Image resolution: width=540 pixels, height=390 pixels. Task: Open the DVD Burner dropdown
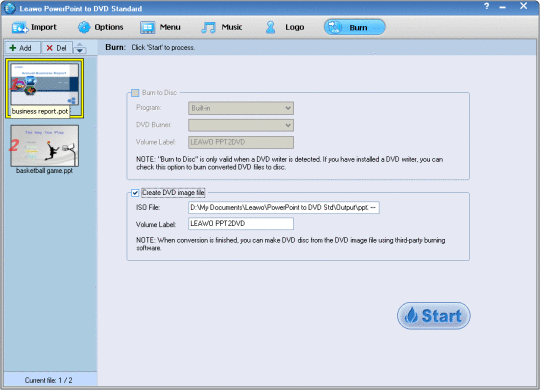coord(241,125)
